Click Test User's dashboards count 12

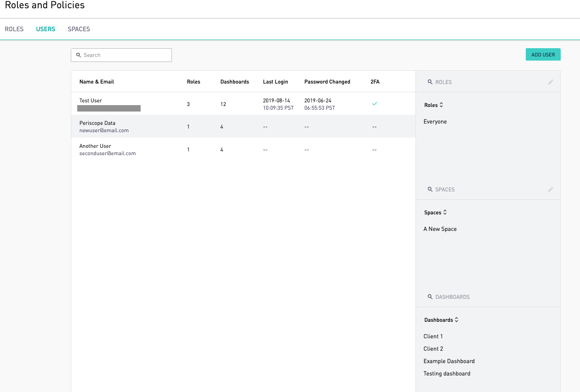(x=223, y=104)
